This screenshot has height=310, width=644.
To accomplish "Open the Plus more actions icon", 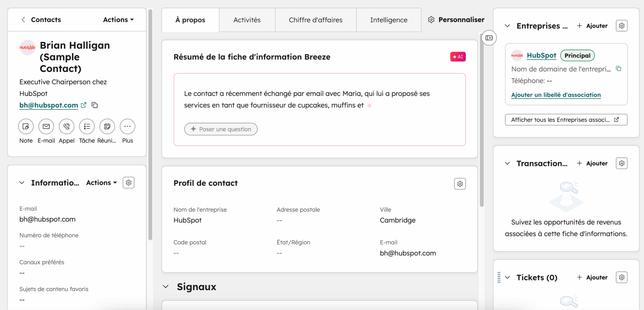I will point(127,127).
